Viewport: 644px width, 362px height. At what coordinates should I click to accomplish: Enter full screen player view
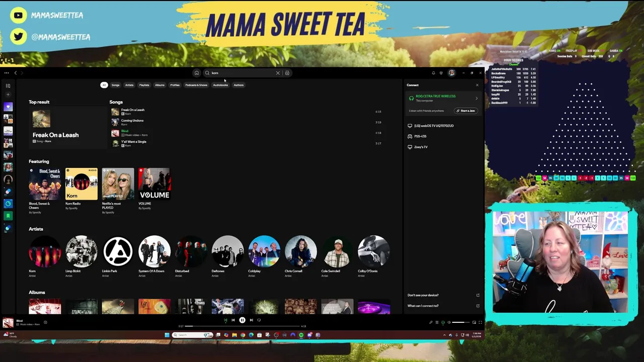pyautogui.click(x=480, y=322)
